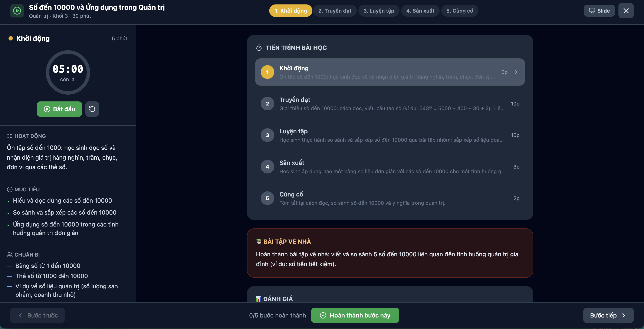Mark step done with Hoàn thành bước này
Image resolution: width=644 pixels, height=329 pixels.
355,315
